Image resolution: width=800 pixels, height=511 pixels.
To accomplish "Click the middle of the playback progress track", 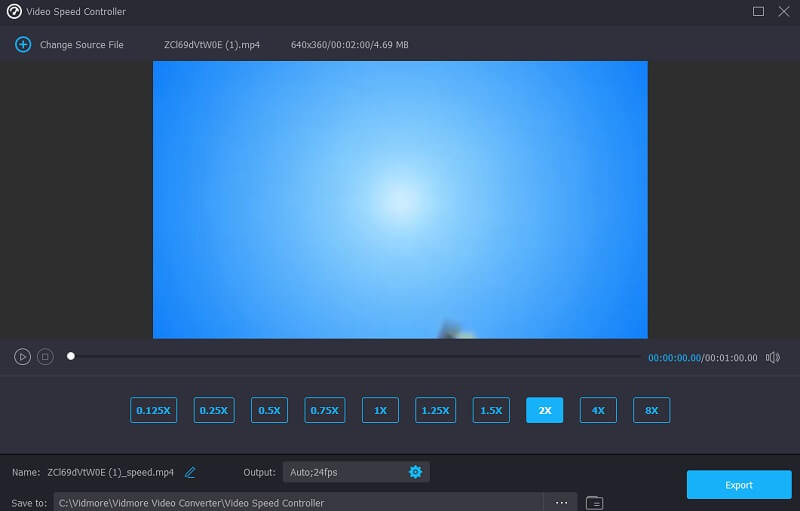I will [x=356, y=356].
